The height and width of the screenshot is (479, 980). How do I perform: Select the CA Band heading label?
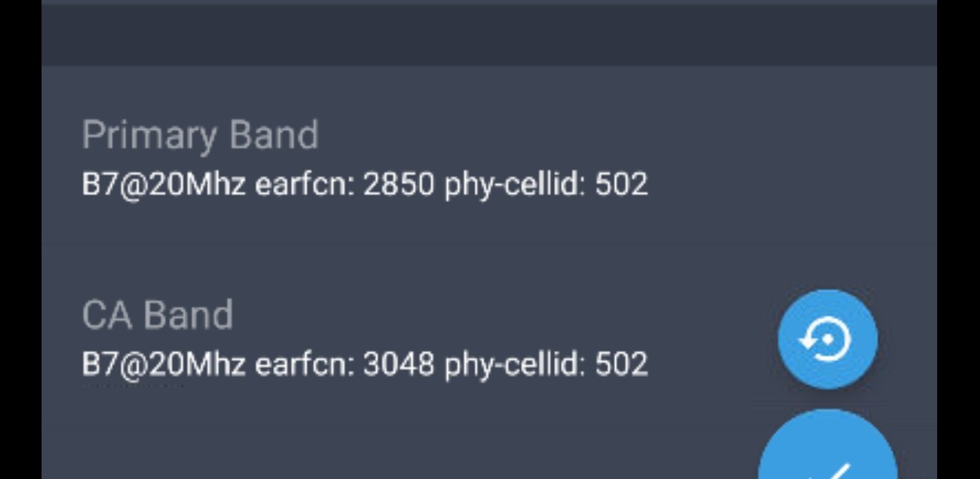point(157,314)
